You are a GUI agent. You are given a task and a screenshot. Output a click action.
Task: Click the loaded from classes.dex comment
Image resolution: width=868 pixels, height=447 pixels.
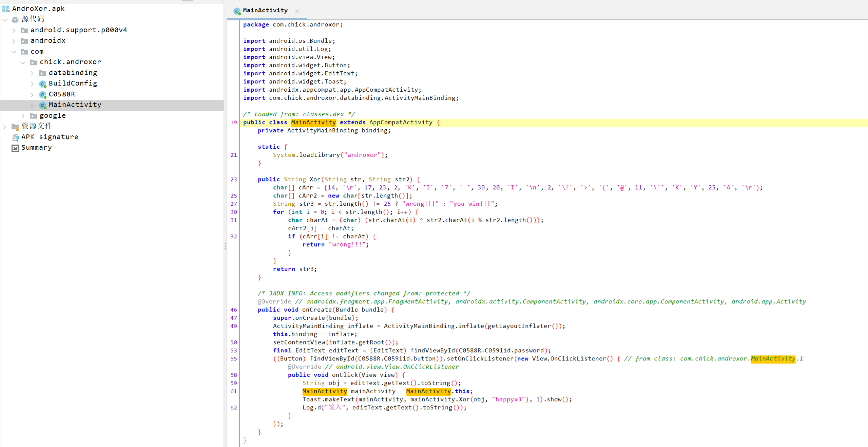point(299,114)
